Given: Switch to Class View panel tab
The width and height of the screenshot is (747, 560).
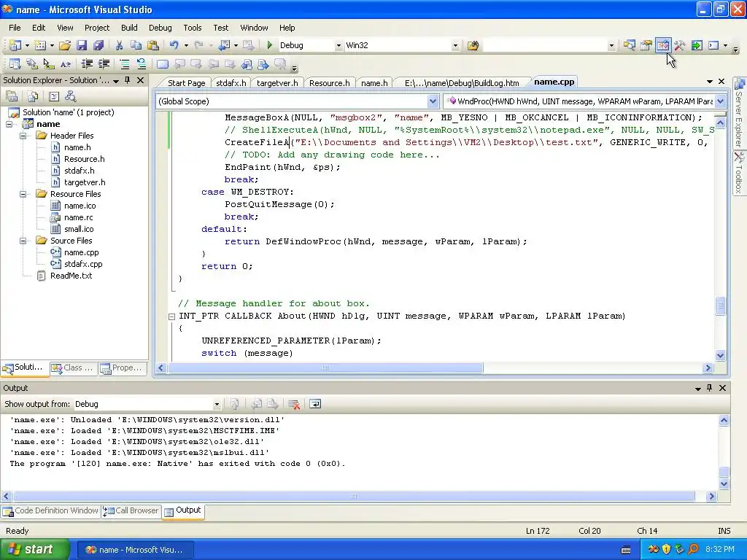Looking at the screenshot, I should 74,367.
